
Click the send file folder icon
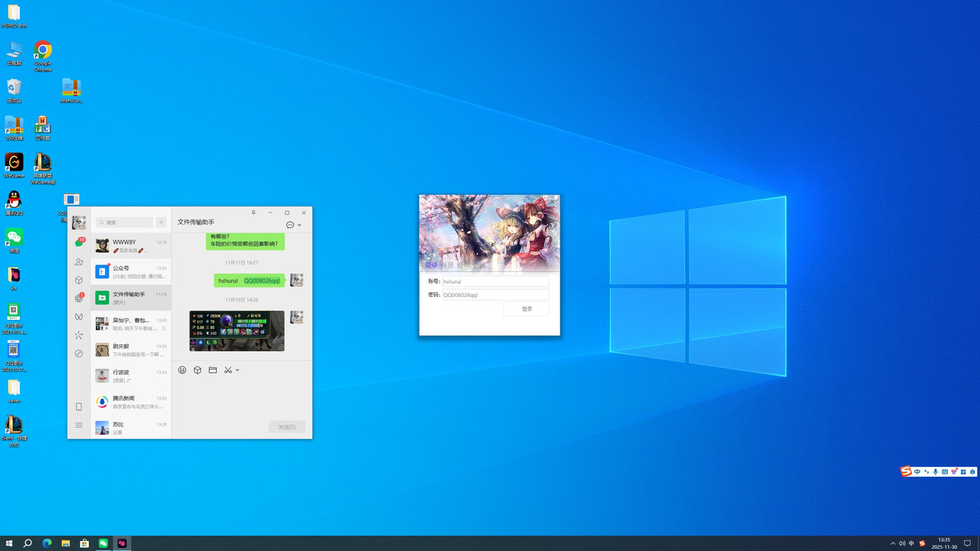coord(213,370)
